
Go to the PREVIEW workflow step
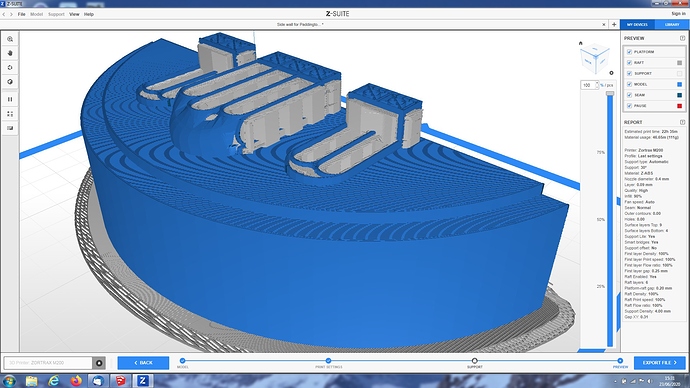click(x=620, y=361)
